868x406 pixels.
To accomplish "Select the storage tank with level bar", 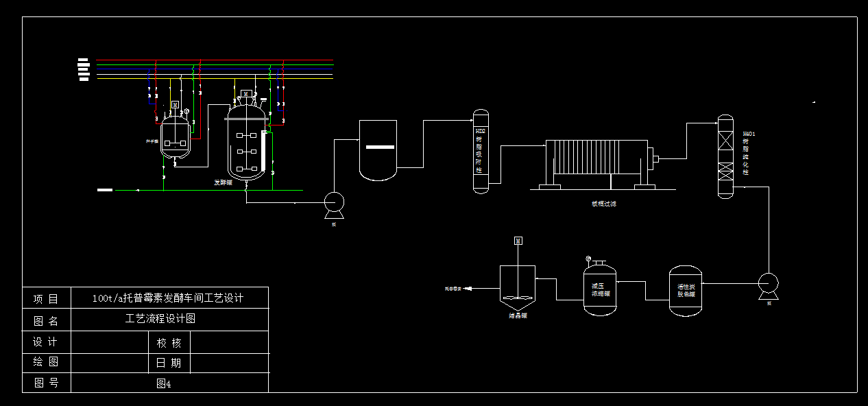I will coord(378,150).
